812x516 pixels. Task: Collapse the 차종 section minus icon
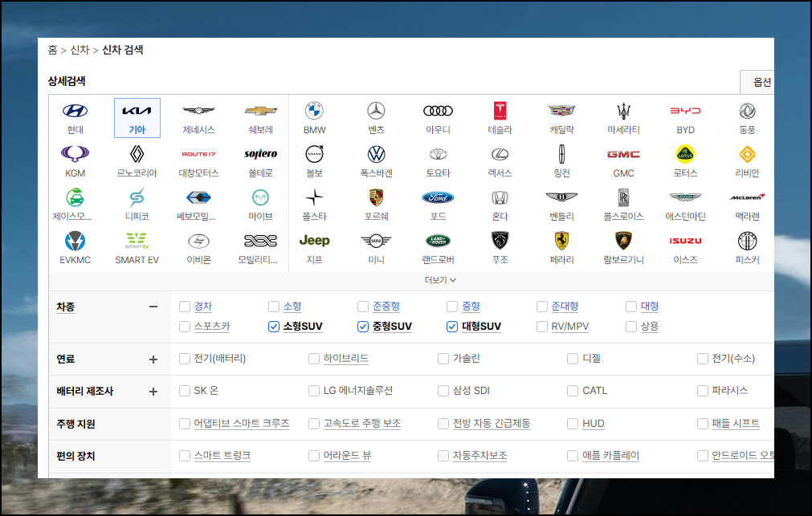coord(153,307)
